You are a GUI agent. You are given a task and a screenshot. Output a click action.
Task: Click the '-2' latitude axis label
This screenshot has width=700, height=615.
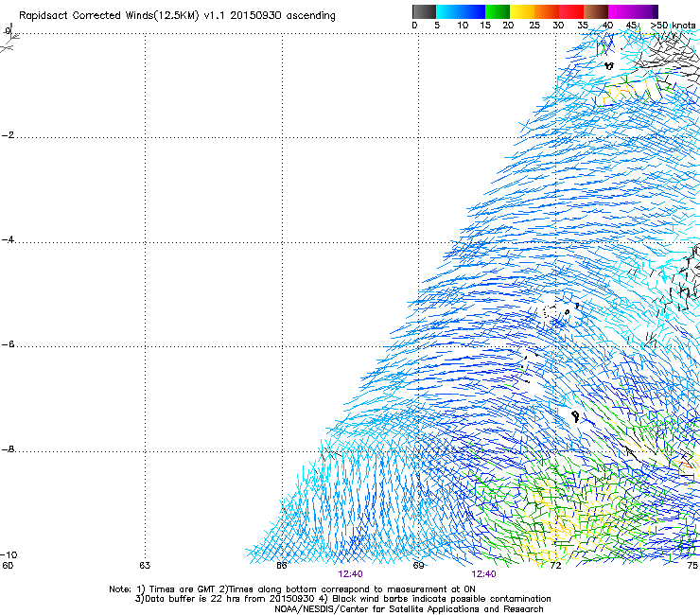pyautogui.click(x=8, y=135)
